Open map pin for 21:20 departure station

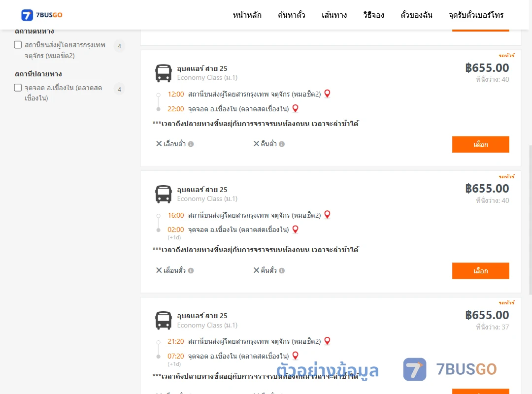pyautogui.click(x=327, y=341)
